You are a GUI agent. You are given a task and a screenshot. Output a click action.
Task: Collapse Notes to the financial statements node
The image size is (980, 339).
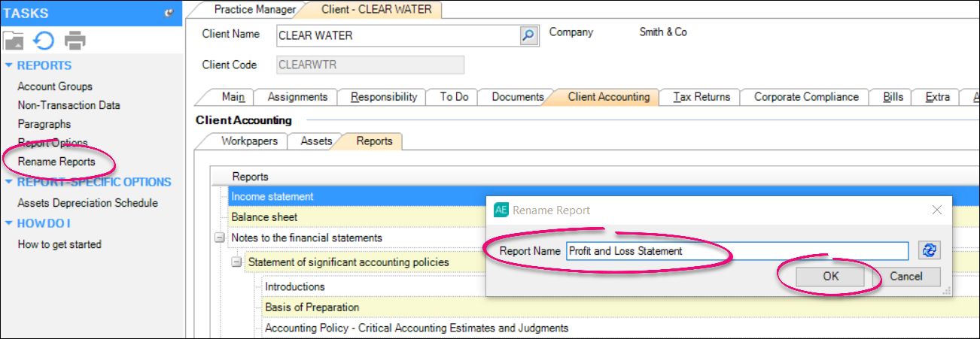tap(220, 238)
